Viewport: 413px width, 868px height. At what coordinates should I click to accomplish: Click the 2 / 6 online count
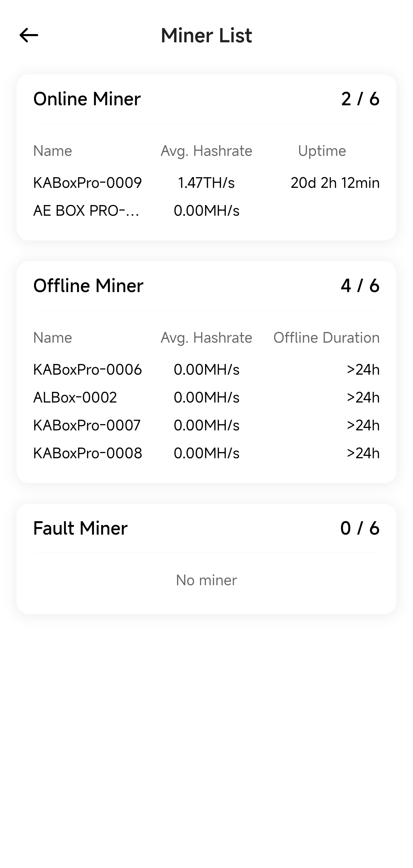pyautogui.click(x=360, y=99)
